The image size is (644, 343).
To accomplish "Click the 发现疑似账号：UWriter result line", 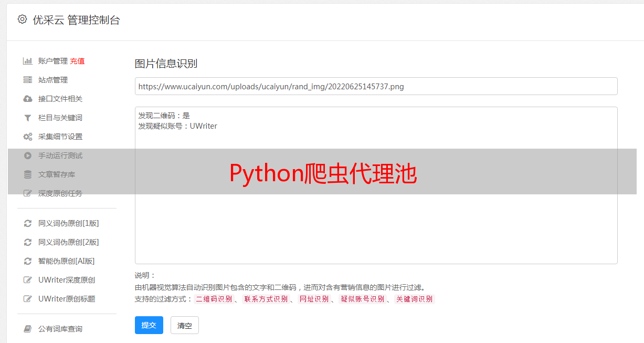I will [177, 126].
